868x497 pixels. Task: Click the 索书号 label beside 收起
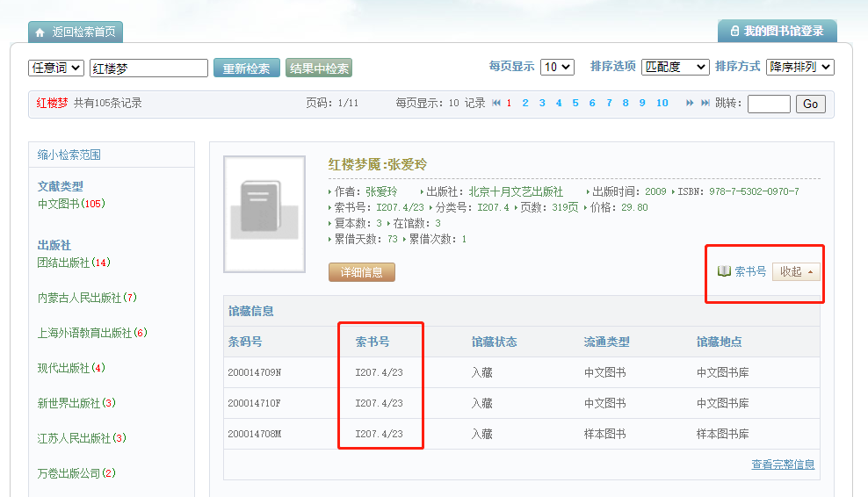(750, 271)
